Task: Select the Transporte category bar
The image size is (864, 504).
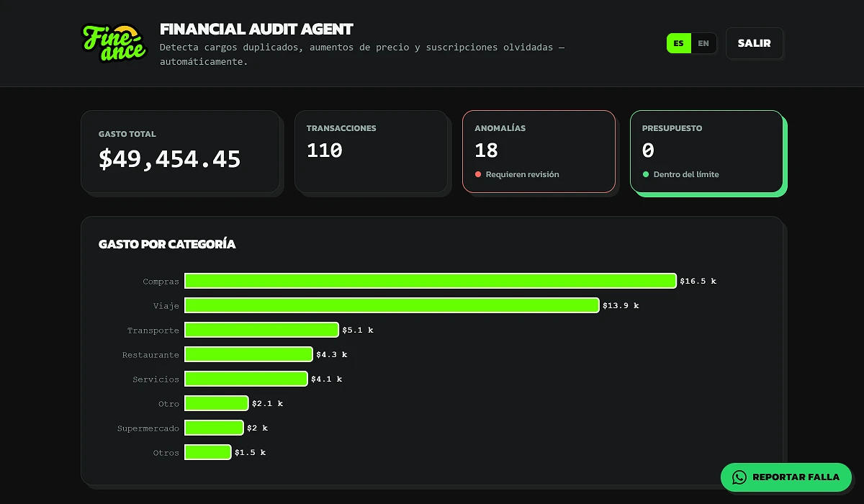Action: pyautogui.click(x=261, y=330)
